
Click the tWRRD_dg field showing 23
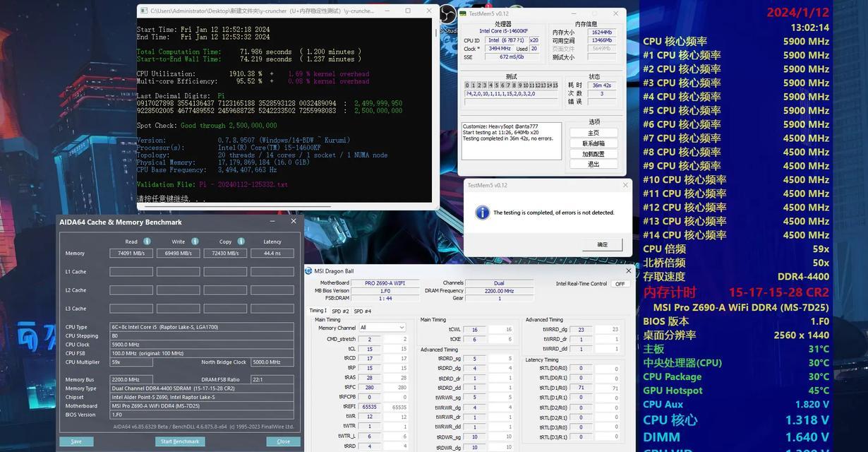click(581, 330)
